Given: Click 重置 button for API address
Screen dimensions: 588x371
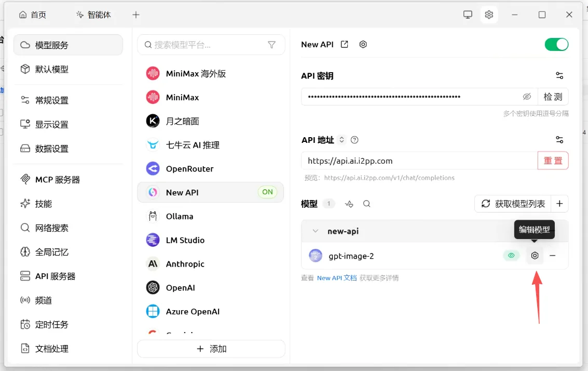Looking at the screenshot, I should click(553, 161).
